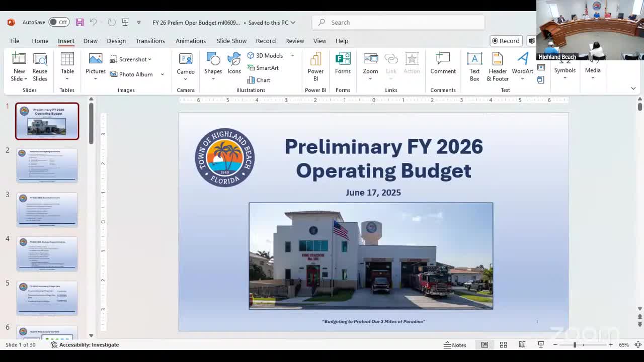The height and width of the screenshot is (362, 644).
Task: Open the Shapes gallery dropdown
Action: coord(213,79)
